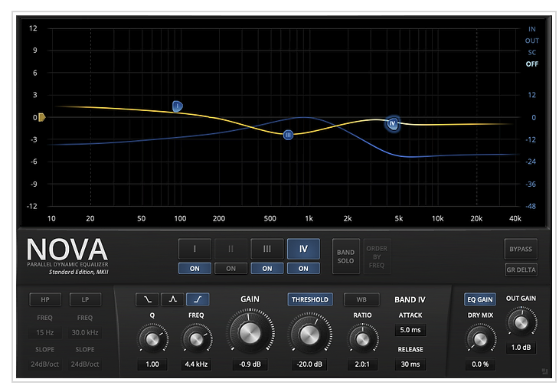Toggle the THRESHOLD dynamics button
559x392 pixels.
310,299
